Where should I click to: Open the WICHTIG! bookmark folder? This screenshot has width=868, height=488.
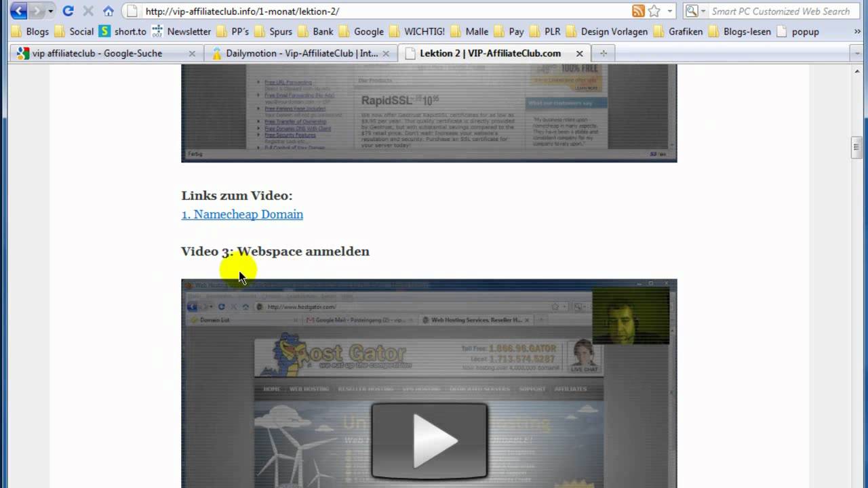click(417, 31)
